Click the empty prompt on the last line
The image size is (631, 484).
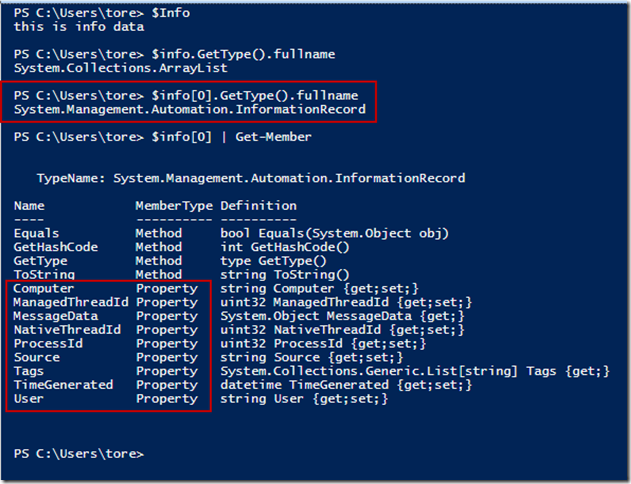[x=80, y=454]
